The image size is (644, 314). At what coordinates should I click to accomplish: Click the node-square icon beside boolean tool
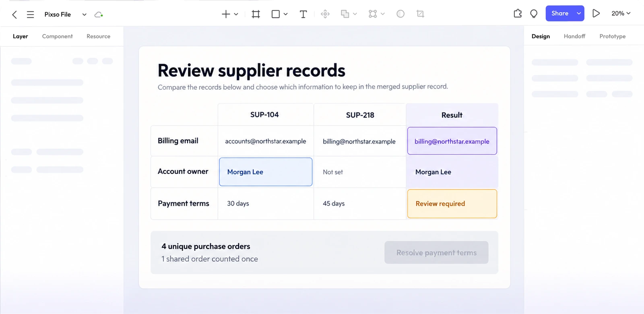(x=373, y=14)
